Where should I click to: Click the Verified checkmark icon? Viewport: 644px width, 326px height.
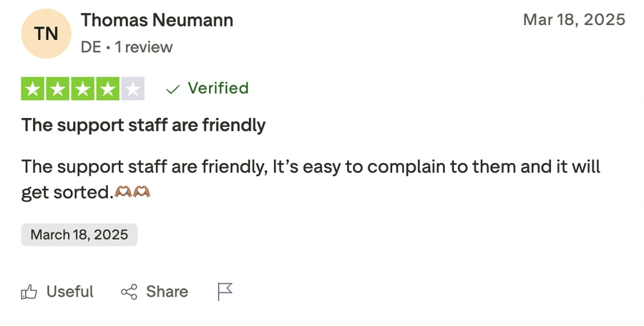172,89
